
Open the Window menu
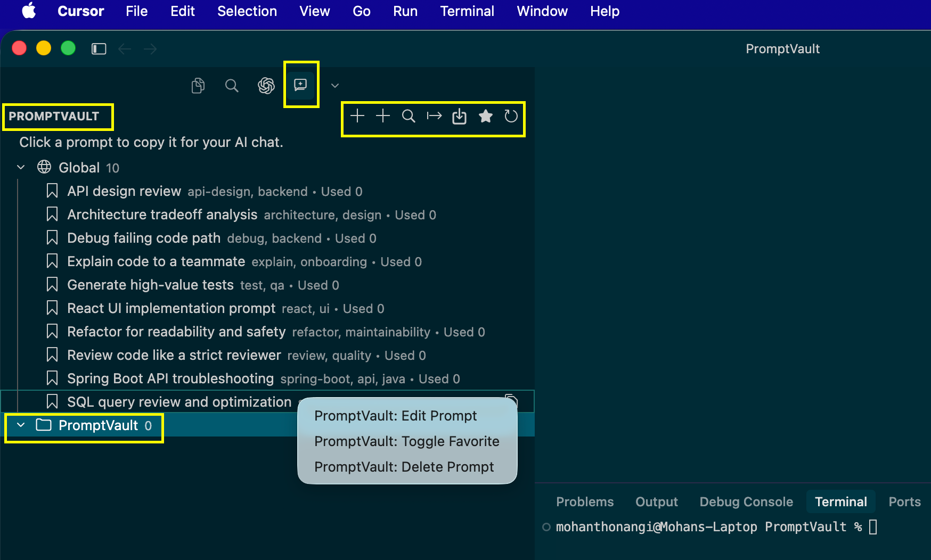pos(542,11)
